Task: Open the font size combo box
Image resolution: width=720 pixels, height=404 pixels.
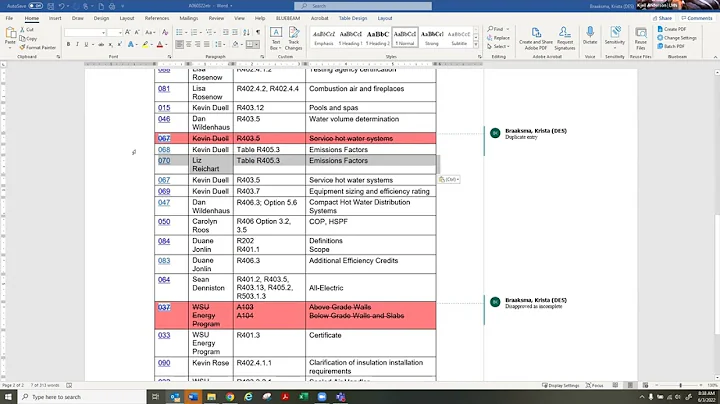Action: (x=114, y=33)
